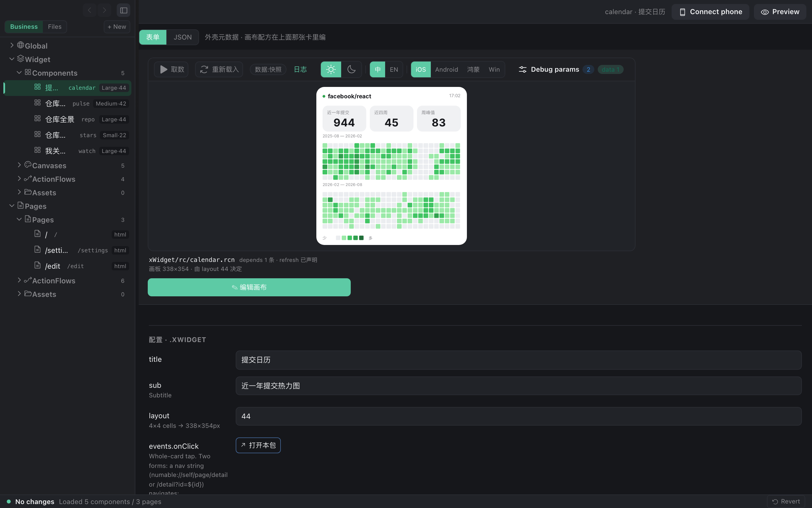Toggle 数据:快照 data mode pill
This screenshot has height=508, width=812.
[268, 69]
